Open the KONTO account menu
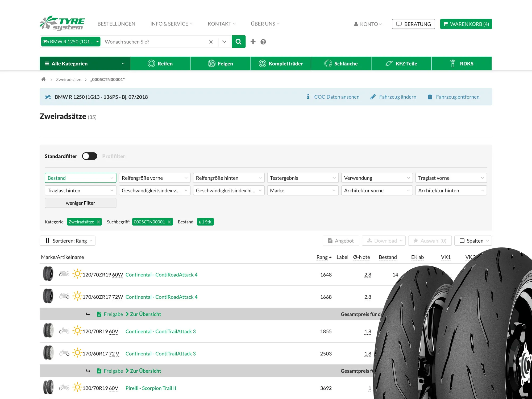This screenshot has height=399, width=532. point(368,24)
